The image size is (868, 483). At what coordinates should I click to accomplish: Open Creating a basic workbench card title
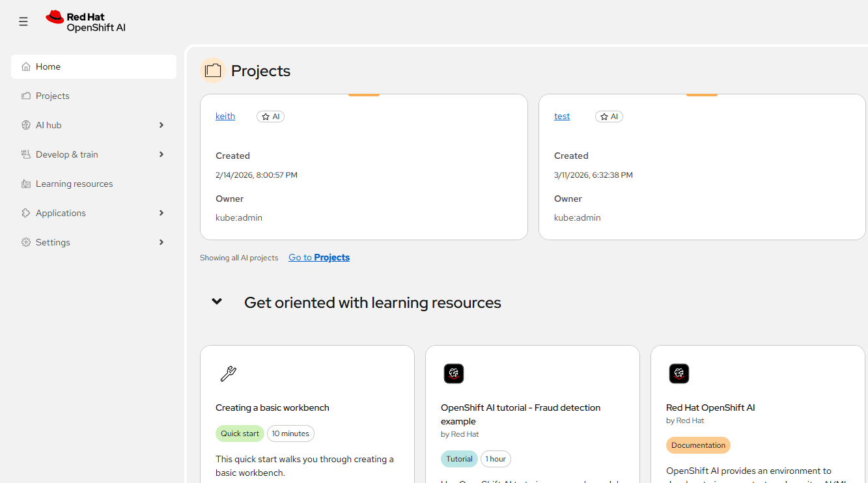tap(272, 407)
